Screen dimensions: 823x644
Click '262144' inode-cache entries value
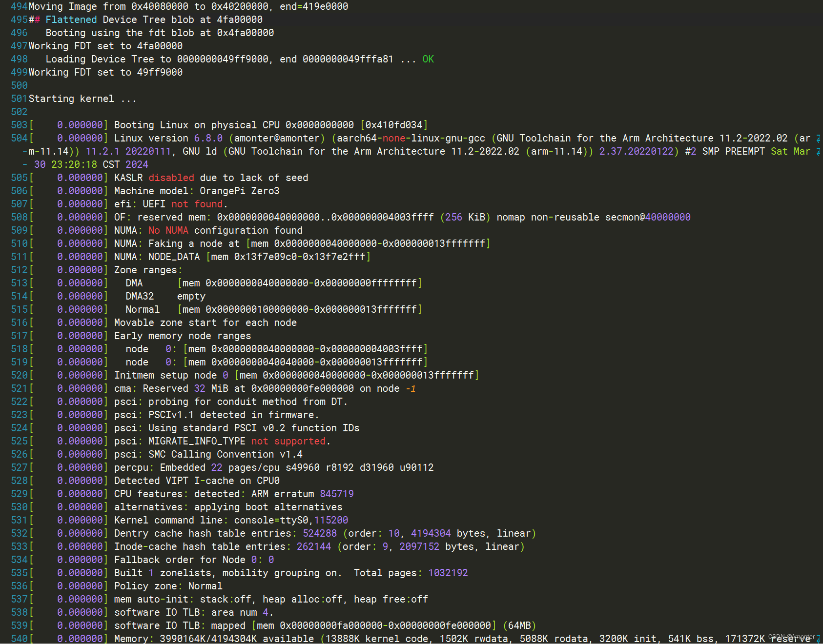[314, 546]
